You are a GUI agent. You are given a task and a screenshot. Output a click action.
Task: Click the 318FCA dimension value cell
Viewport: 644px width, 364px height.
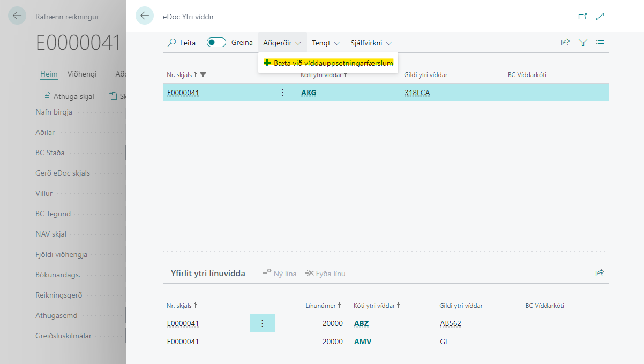click(x=417, y=93)
